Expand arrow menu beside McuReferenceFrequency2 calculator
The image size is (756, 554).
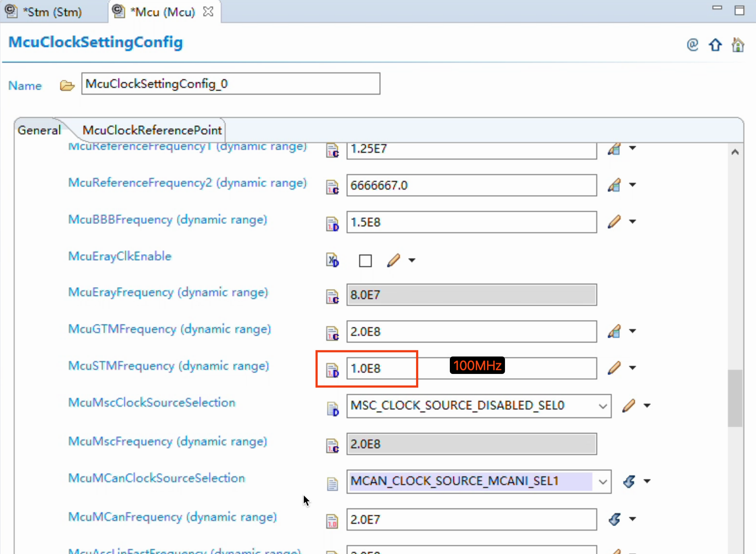[632, 185]
